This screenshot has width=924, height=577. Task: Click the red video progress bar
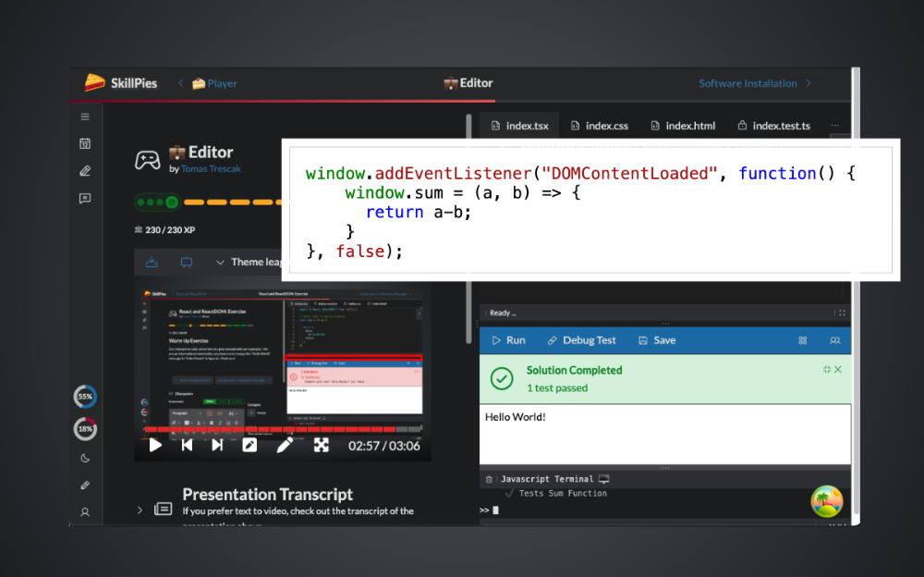pyautogui.click(x=277, y=429)
